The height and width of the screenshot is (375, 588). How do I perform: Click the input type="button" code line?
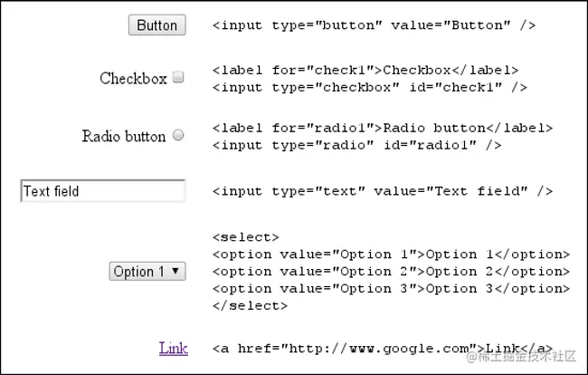(x=374, y=25)
